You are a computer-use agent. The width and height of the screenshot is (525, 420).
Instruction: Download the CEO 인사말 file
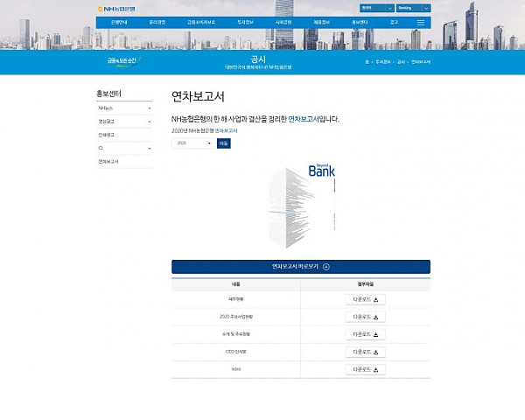click(365, 352)
